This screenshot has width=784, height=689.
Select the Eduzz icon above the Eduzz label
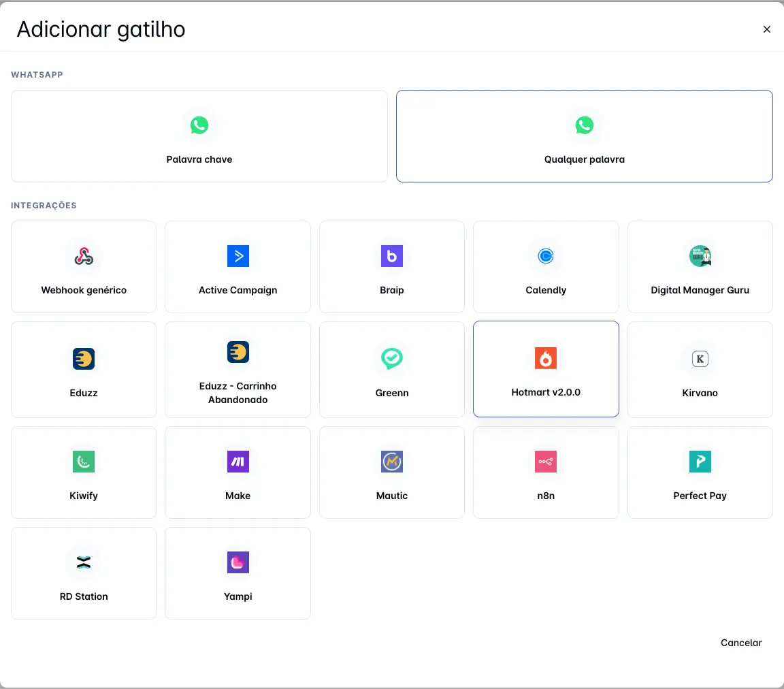84,359
